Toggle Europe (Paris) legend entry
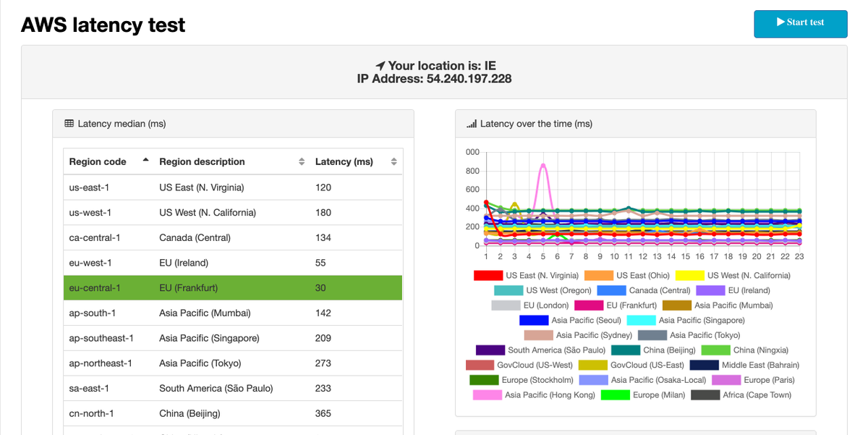This screenshot has width=868, height=435. pos(754,379)
